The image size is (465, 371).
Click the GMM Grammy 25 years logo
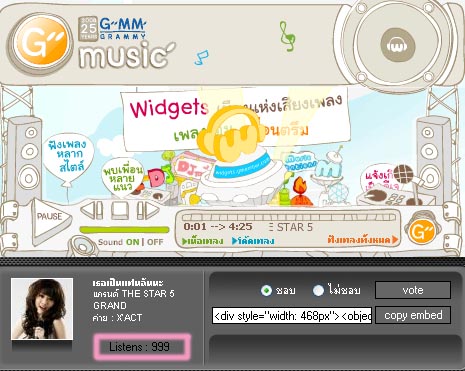[x=112, y=29]
